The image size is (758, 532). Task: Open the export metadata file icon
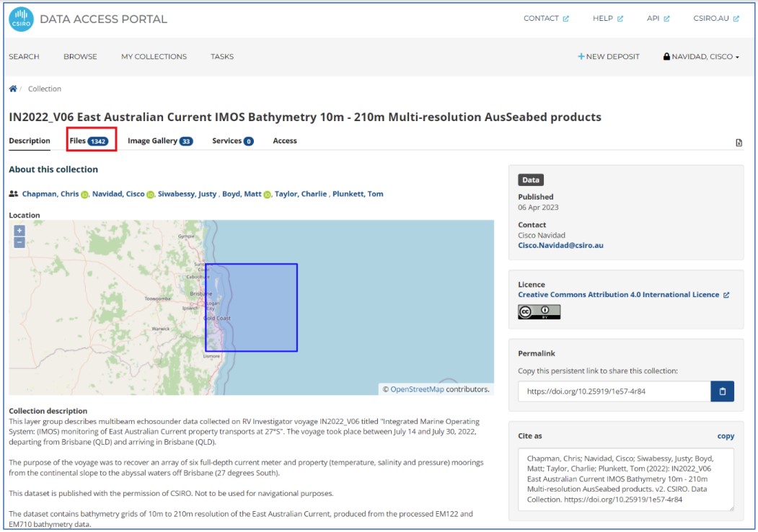point(739,143)
